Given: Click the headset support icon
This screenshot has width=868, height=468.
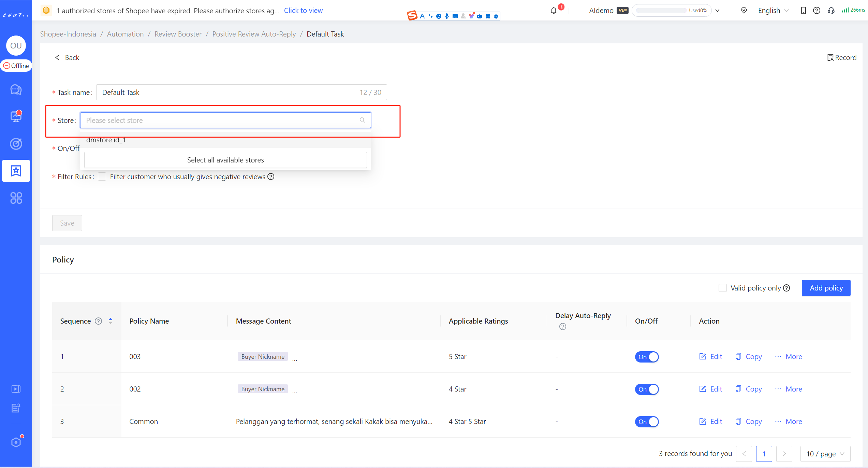Looking at the screenshot, I should [831, 11].
